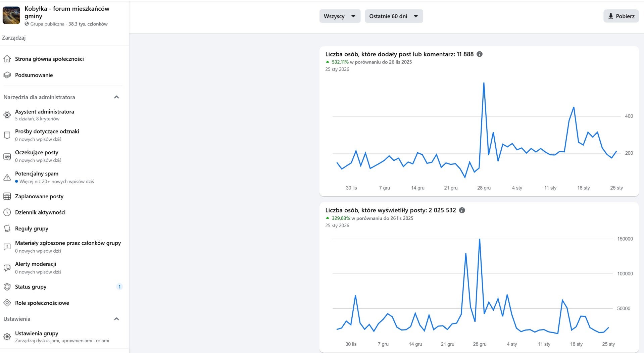The image size is (644, 353).
Task: Open the Wszyscy filter dropdown
Action: (x=340, y=16)
